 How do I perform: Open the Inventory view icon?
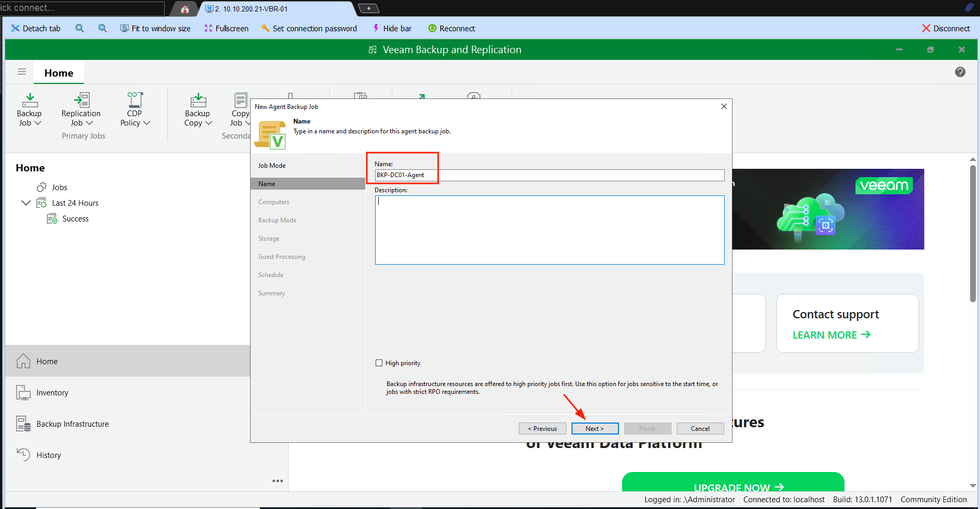point(23,392)
